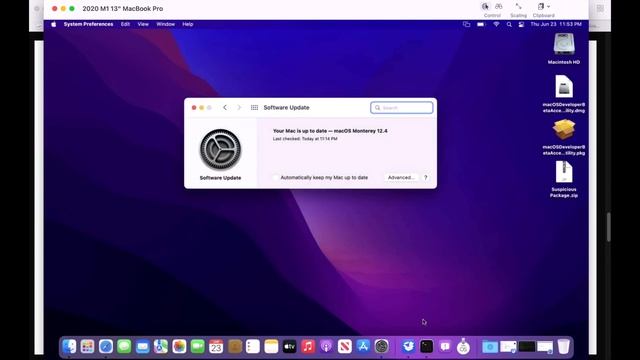This screenshot has width=640, height=360.
Task: Focus the Search field in preferences
Action: tap(402, 108)
